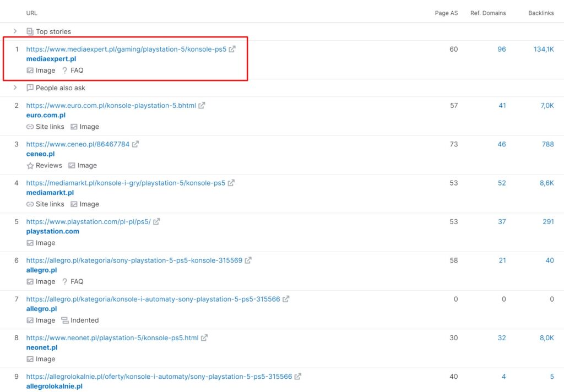Click the FAQ question icon in mediaexpert.pl row
Image resolution: width=564 pixels, height=392 pixels.
(65, 70)
